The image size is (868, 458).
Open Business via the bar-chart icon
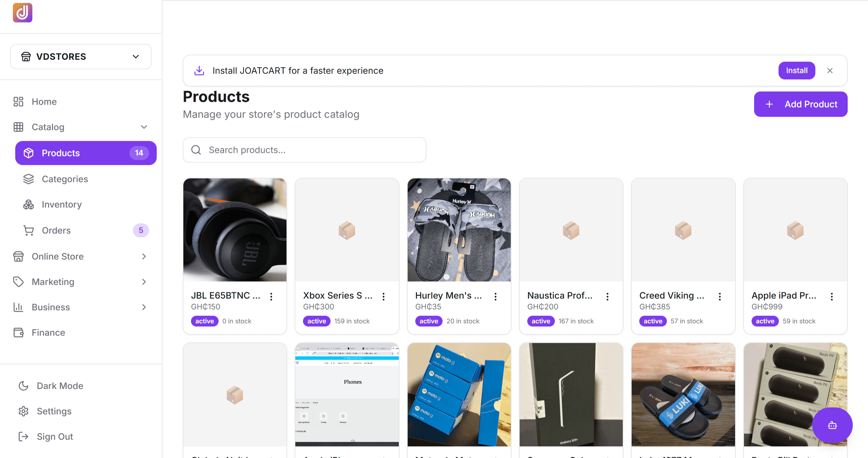[18, 307]
